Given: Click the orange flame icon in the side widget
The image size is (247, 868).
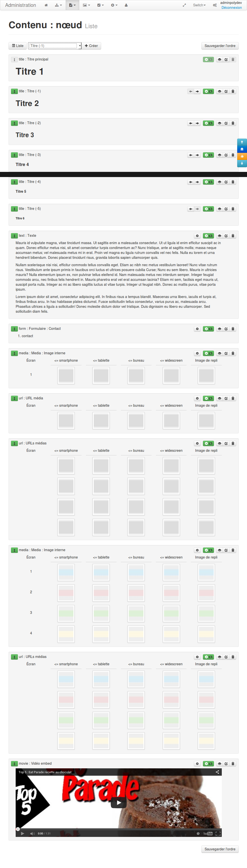Looking at the screenshot, I should (242, 156).
